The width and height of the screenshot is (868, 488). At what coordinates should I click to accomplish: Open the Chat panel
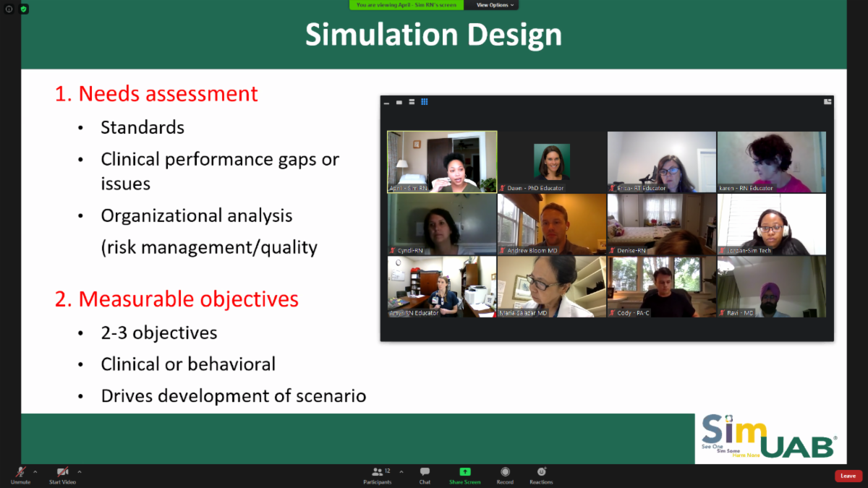coord(425,474)
